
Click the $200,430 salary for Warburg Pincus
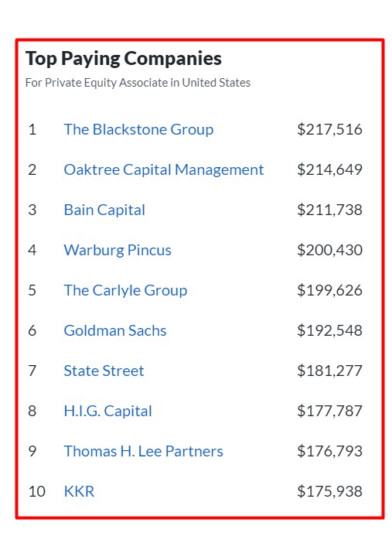tap(329, 250)
